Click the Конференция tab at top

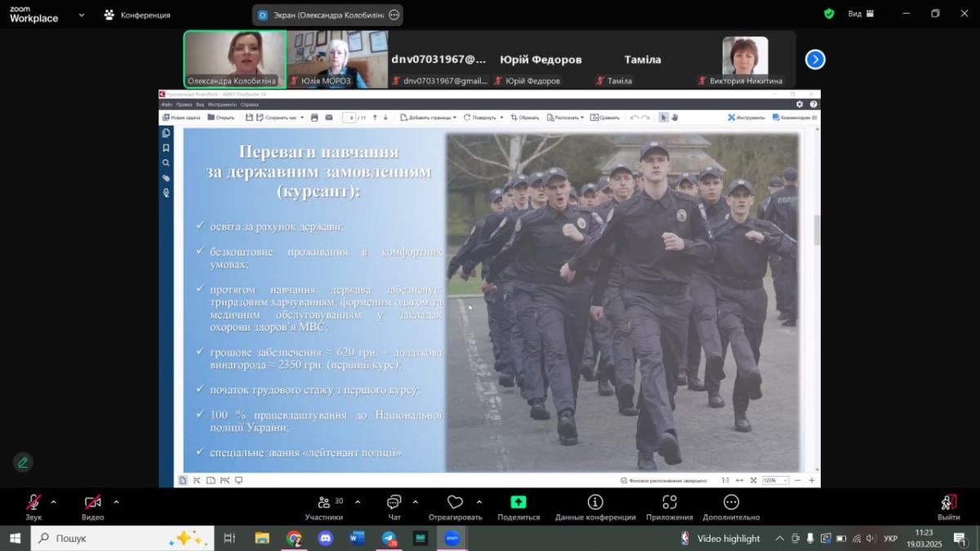tap(138, 15)
